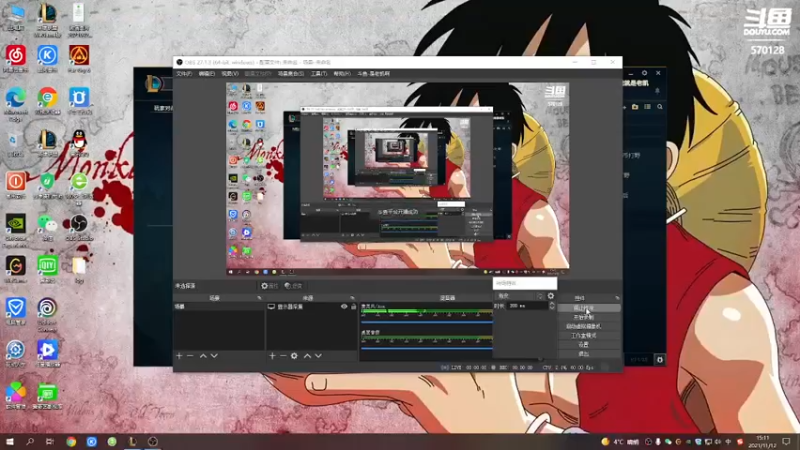Image resolution: width=800 pixels, height=450 pixels.
Task: Remove the selected scene with minus icon
Action: click(190, 356)
